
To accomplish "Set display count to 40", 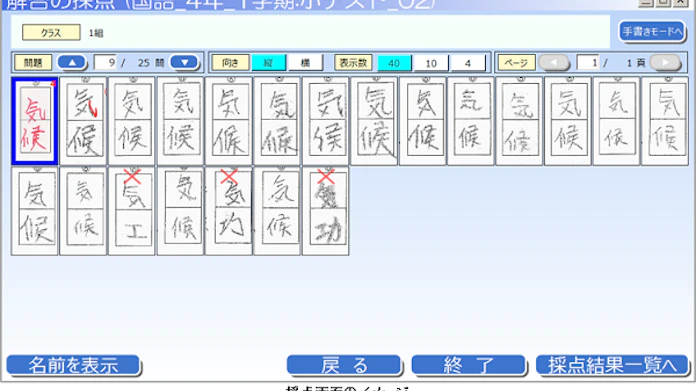I will point(394,63).
